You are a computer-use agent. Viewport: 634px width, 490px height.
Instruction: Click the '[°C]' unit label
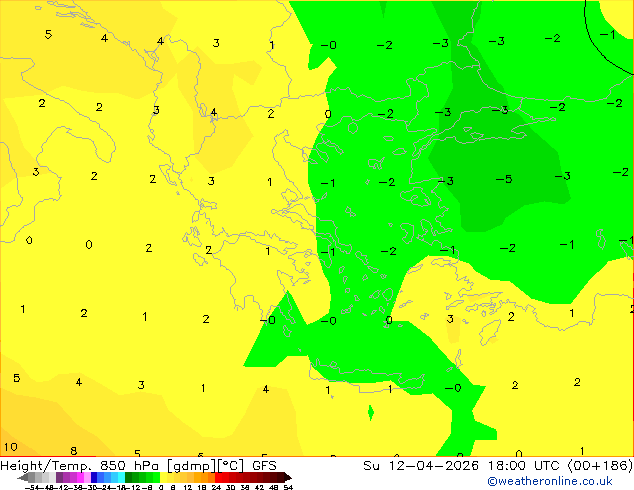(x=231, y=466)
